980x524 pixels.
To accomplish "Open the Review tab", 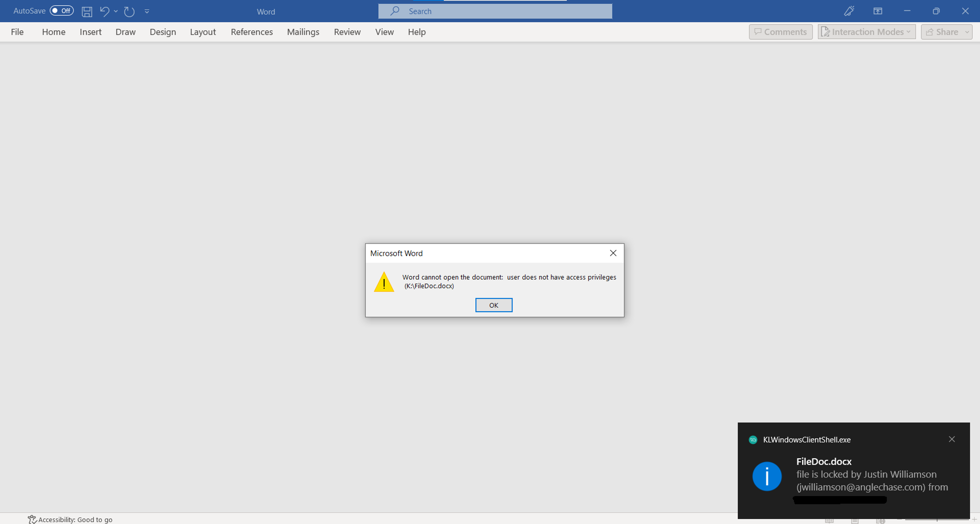I will (347, 32).
